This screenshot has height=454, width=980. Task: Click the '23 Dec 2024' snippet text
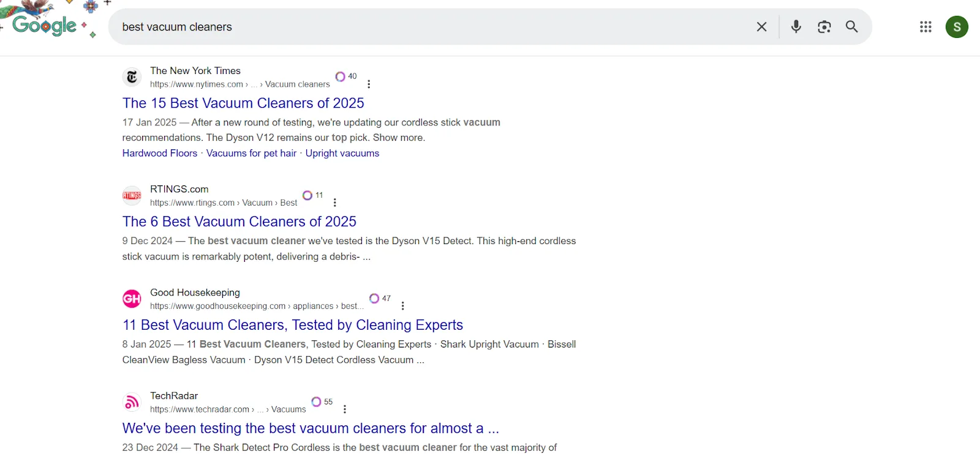pos(151,448)
